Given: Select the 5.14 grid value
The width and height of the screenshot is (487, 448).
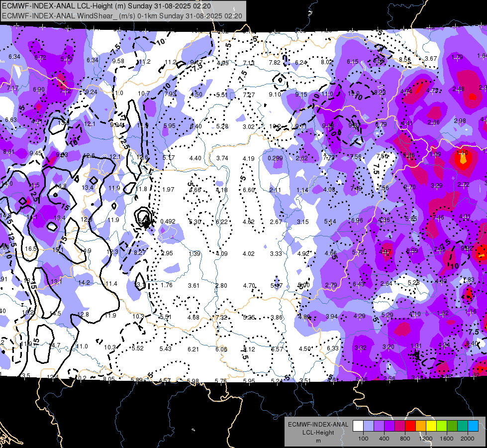Looking at the screenshot, I should (330, 222).
